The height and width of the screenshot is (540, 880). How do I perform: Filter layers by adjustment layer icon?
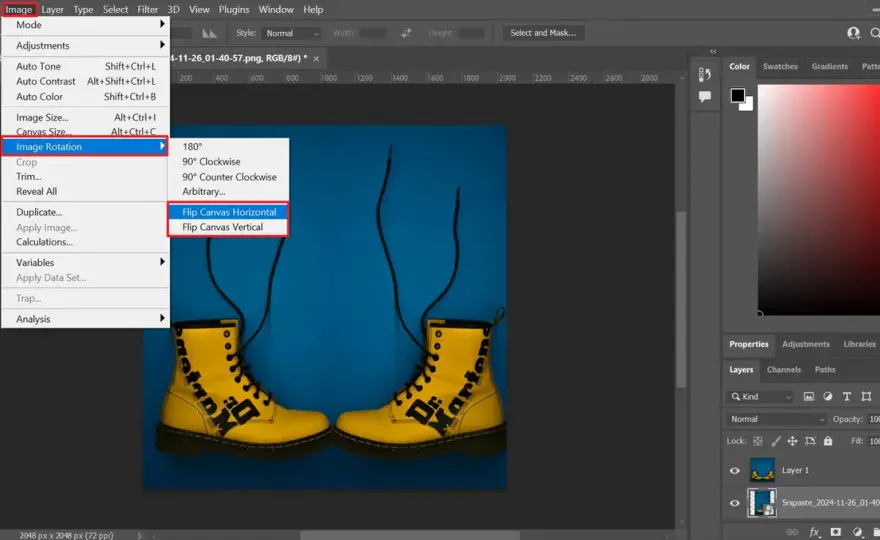[828, 396]
